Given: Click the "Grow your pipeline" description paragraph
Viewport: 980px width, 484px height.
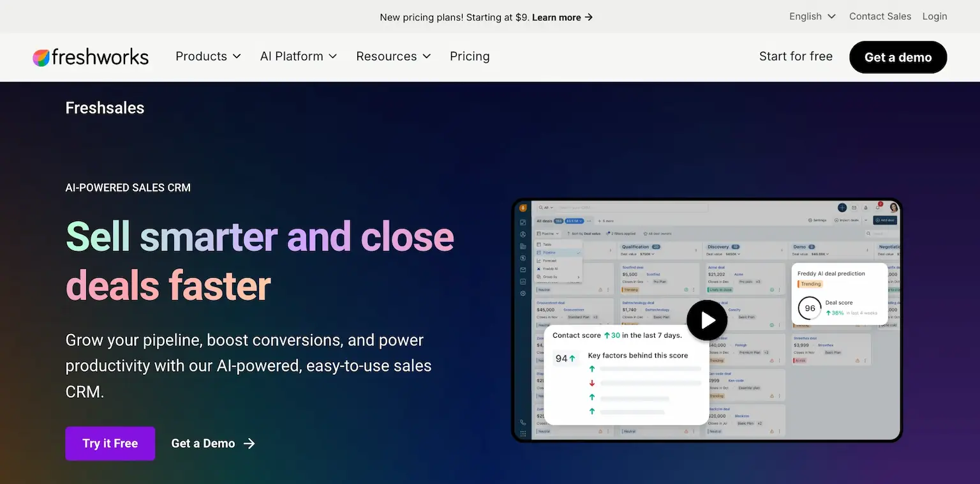Looking at the screenshot, I should point(249,366).
